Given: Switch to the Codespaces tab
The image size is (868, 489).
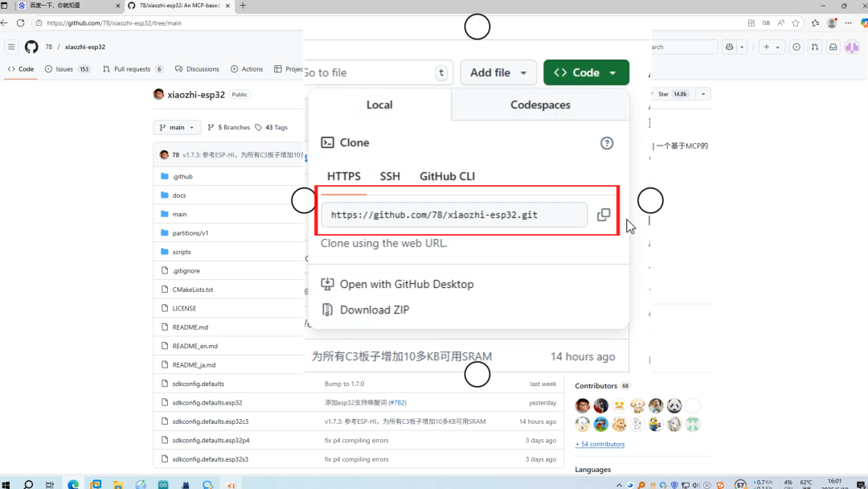Looking at the screenshot, I should pos(540,105).
